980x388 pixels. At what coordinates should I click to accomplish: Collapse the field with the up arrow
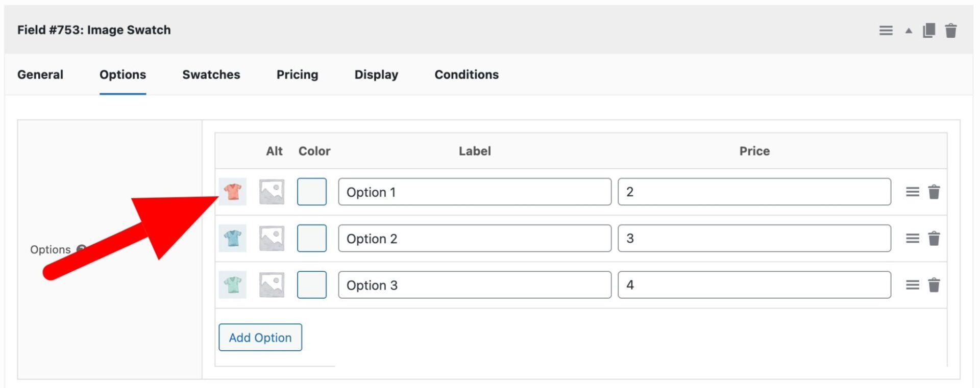click(909, 31)
